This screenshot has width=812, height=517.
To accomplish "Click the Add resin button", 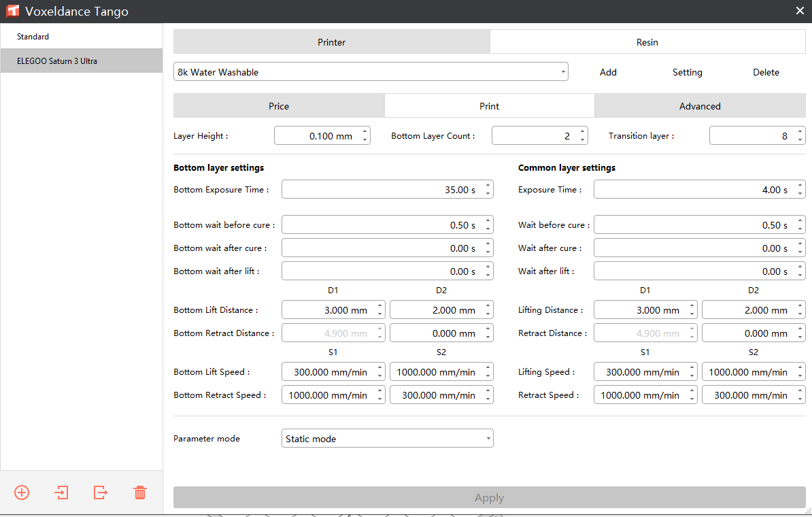I will (x=608, y=72).
